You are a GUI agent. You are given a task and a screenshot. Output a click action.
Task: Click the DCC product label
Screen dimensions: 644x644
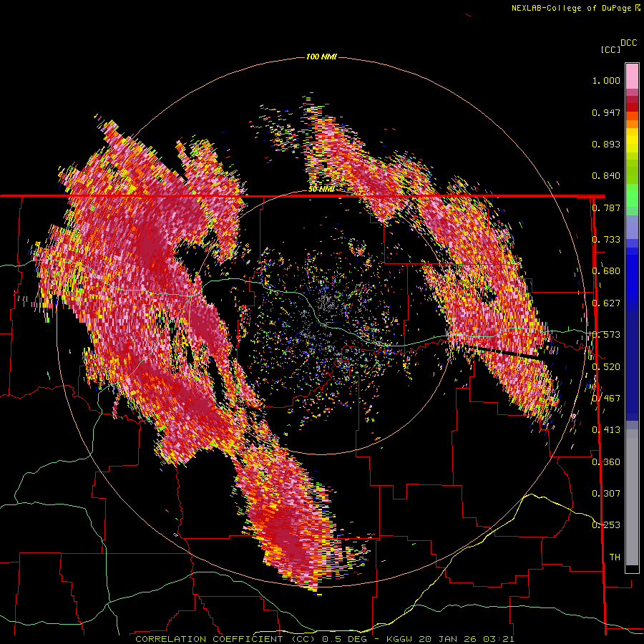point(628,43)
